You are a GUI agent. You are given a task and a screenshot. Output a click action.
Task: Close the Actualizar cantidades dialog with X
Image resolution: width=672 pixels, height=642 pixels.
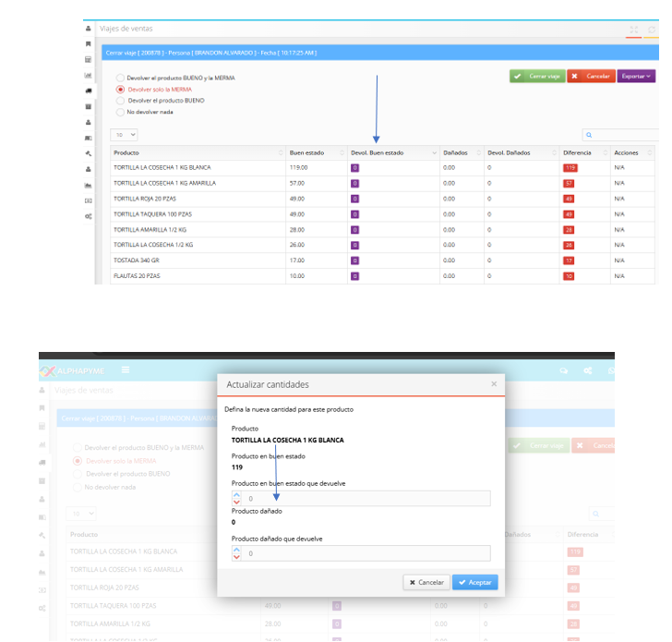pos(493,383)
